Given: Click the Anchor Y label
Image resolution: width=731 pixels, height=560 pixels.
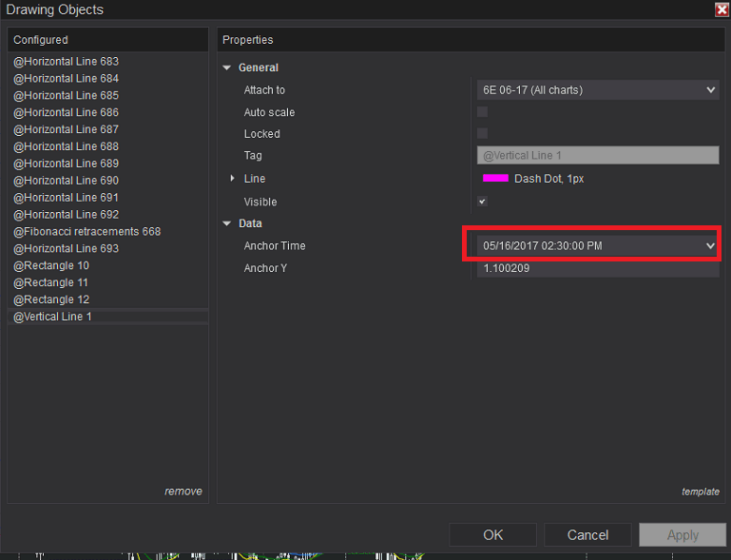Looking at the screenshot, I should (x=265, y=268).
